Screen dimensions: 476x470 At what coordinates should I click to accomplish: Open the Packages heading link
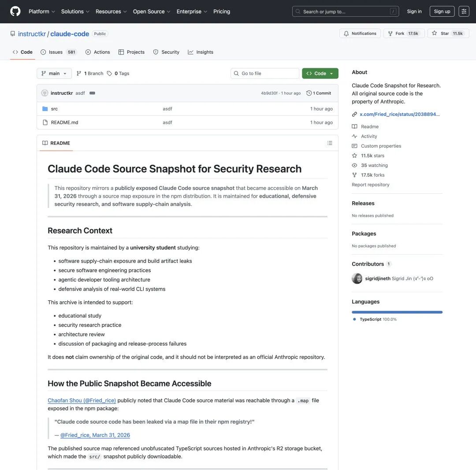(364, 233)
